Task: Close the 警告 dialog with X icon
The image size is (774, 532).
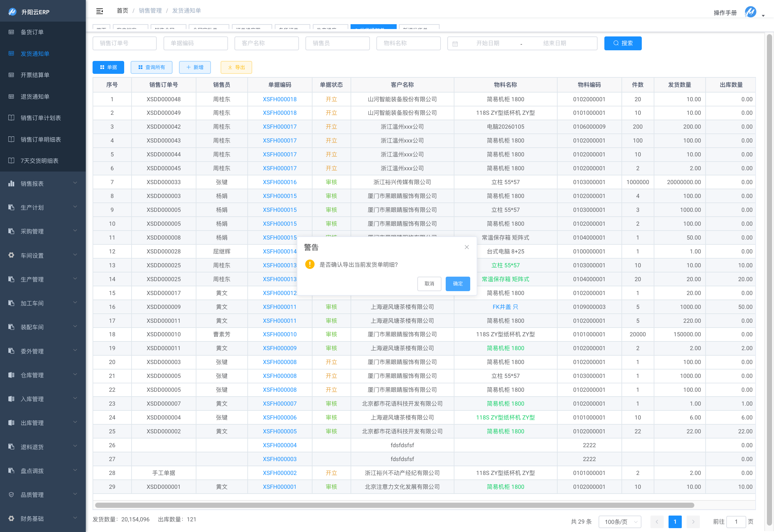Action: 467,247
